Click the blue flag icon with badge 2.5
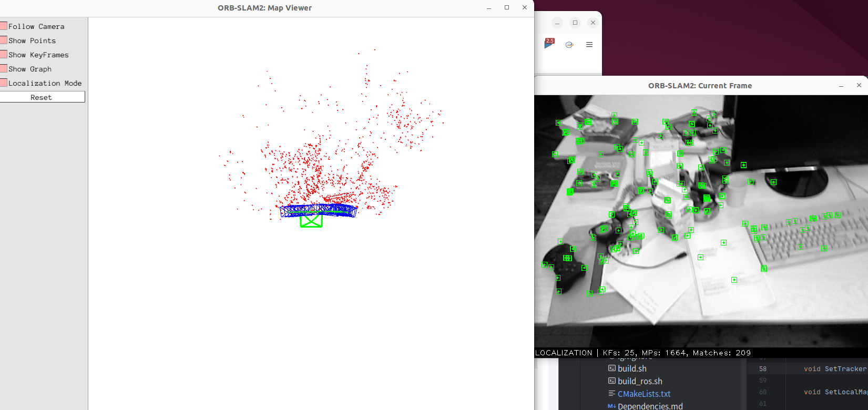Image resolution: width=868 pixels, height=410 pixels. click(549, 44)
